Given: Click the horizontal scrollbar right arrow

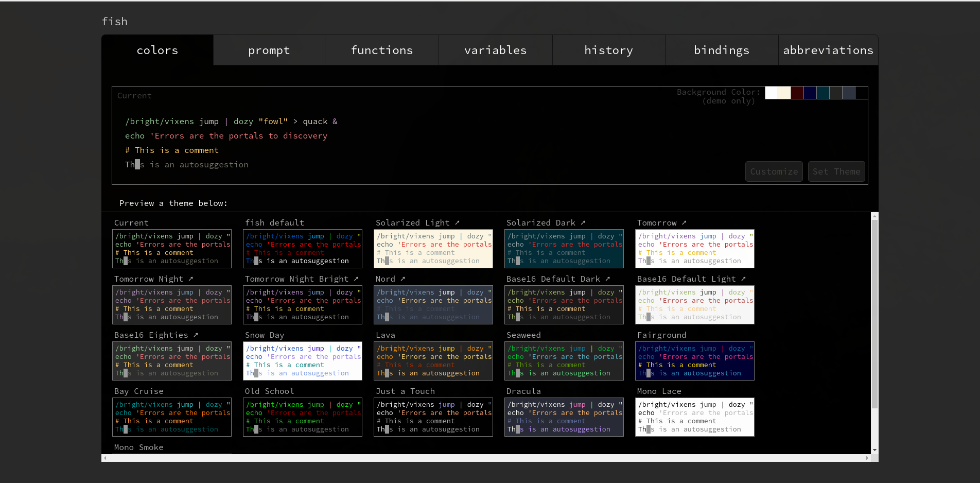Looking at the screenshot, I should 867,458.
